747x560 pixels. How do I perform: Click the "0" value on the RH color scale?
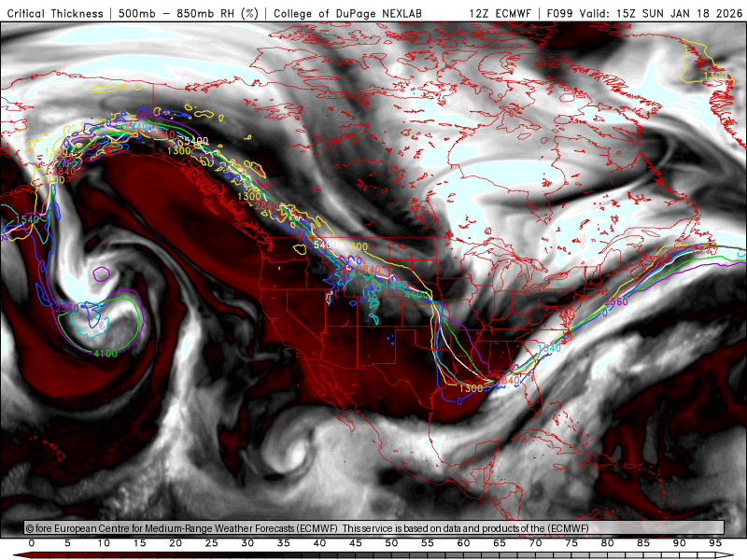pos(32,543)
